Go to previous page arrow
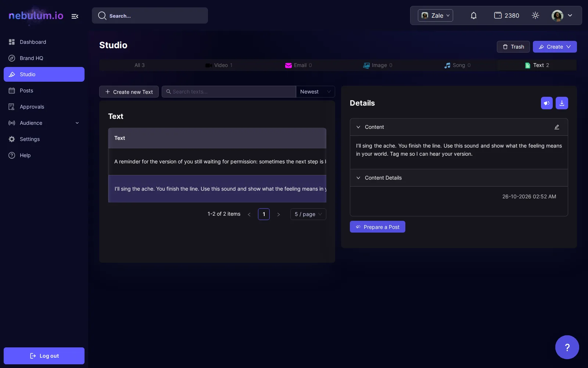The height and width of the screenshot is (368, 588). pos(249,214)
